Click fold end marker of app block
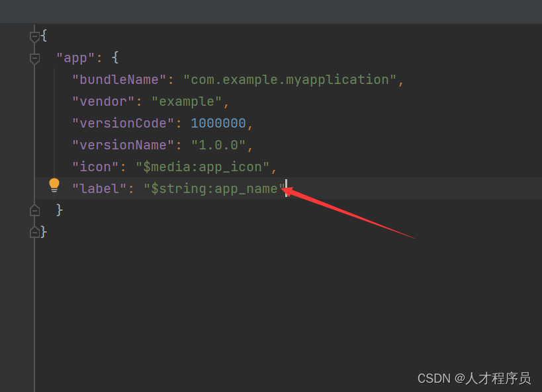 pyautogui.click(x=34, y=210)
